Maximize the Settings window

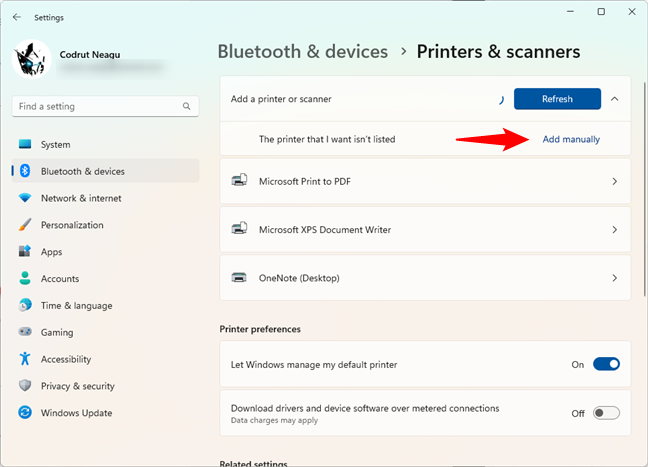click(601, 12)
